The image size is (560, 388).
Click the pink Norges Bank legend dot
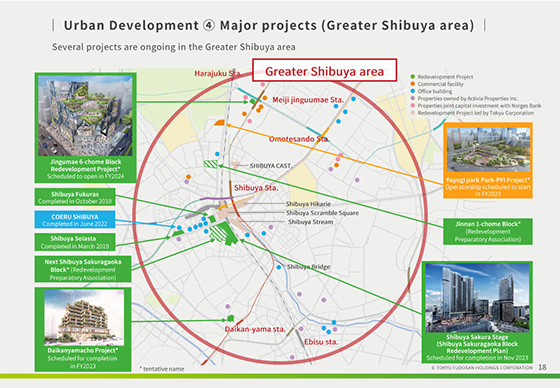413,105
